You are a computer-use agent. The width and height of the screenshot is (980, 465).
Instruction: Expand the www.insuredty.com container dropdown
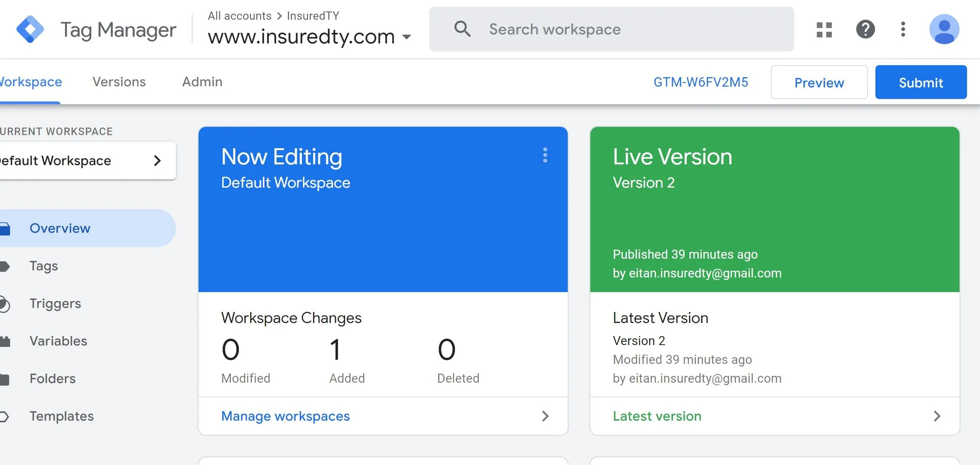pos(407,37)
